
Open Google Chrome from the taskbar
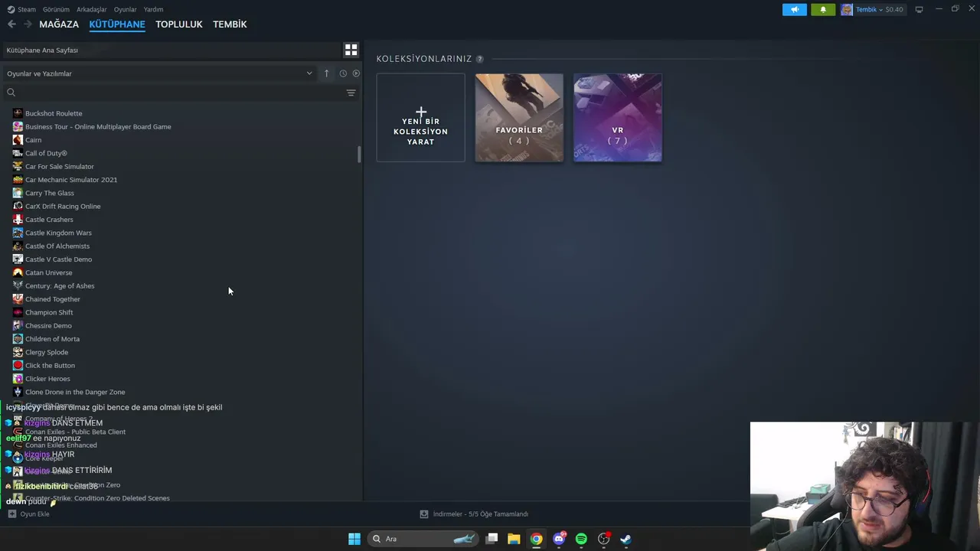[x=536, y=539]
